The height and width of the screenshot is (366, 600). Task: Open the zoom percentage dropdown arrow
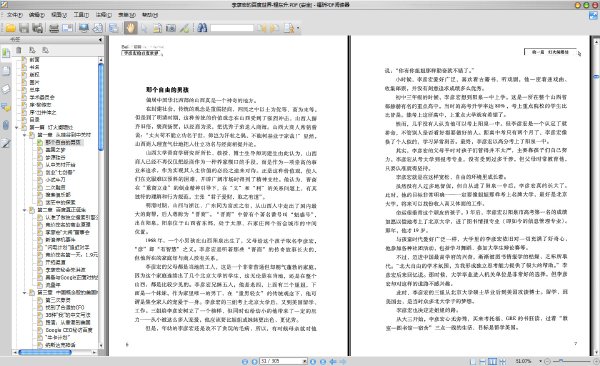540,361
